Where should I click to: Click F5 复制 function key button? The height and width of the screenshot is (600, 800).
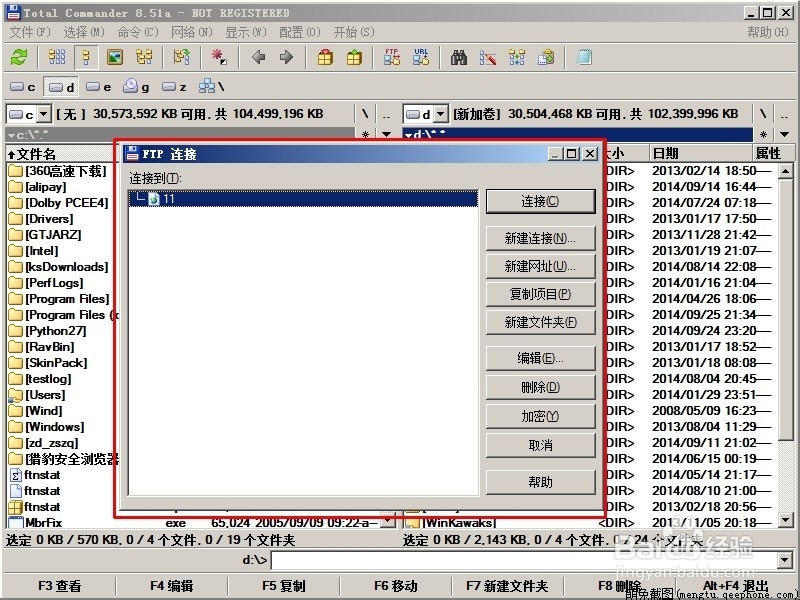click(x=284, y=586)
